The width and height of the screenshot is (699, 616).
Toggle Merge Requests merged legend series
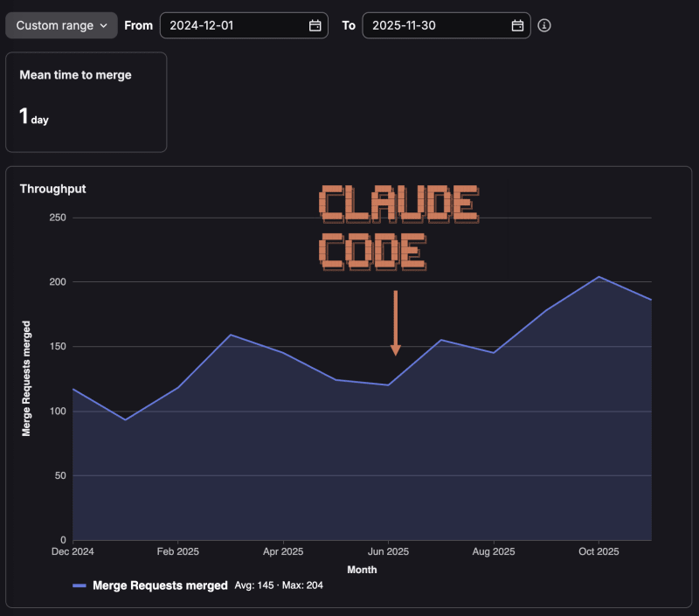[160, 585]
